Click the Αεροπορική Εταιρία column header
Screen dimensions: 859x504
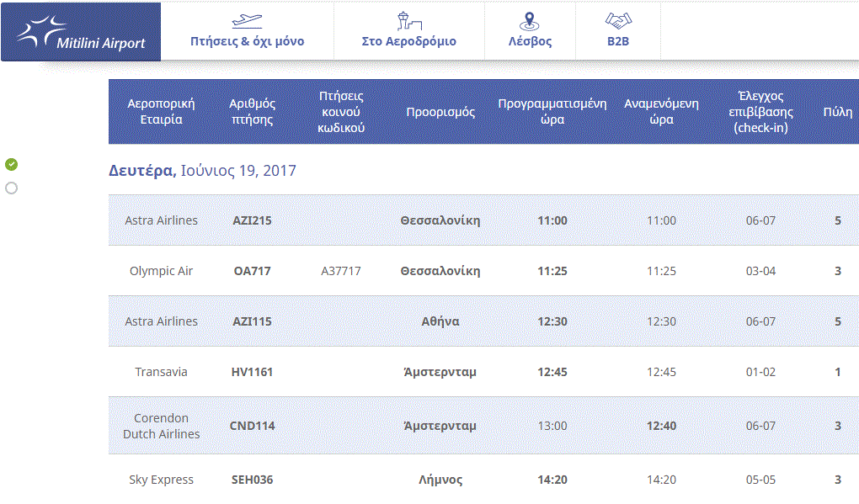pos(161,112)
